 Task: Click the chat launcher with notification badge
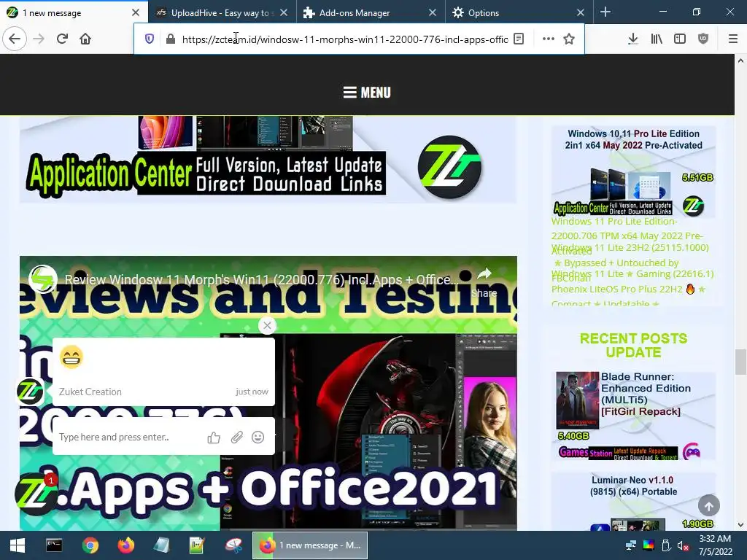tap(36, 494)
